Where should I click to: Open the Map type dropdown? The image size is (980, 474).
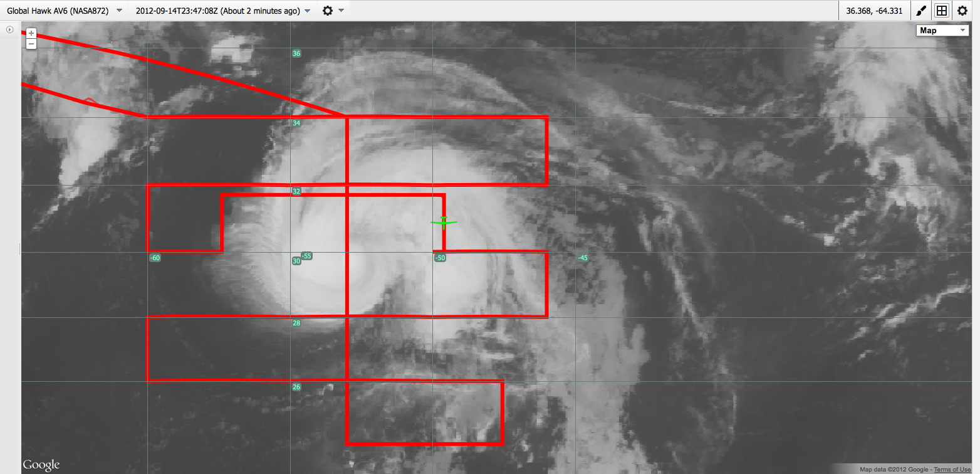coord(943,30)
